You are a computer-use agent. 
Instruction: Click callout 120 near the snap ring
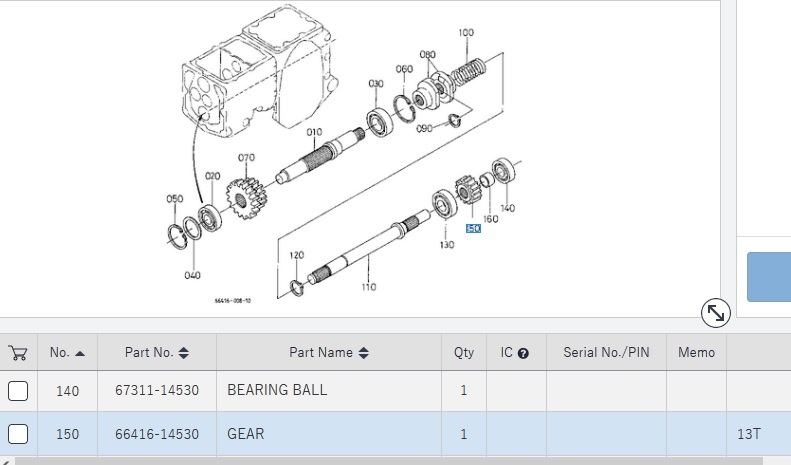(296, 256)
